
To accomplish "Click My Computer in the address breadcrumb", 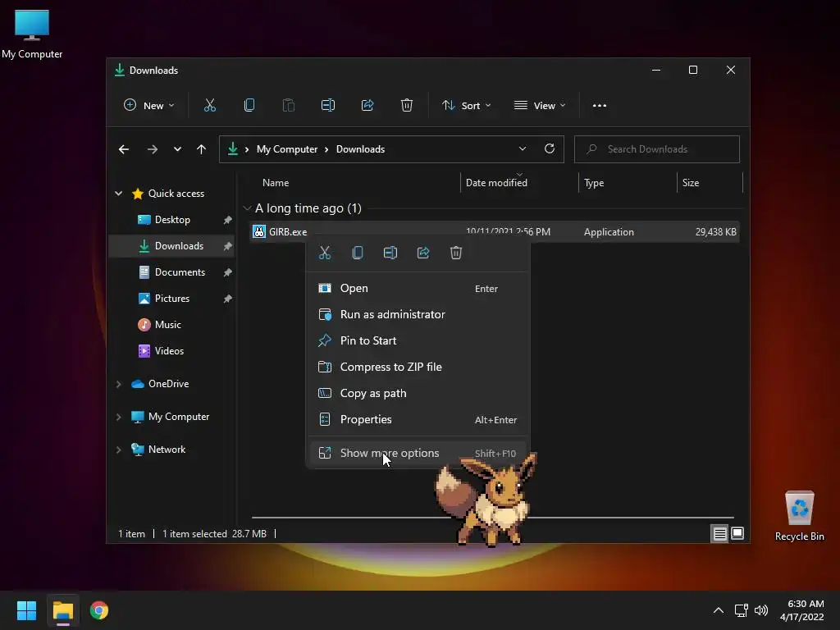I will 287,149.
